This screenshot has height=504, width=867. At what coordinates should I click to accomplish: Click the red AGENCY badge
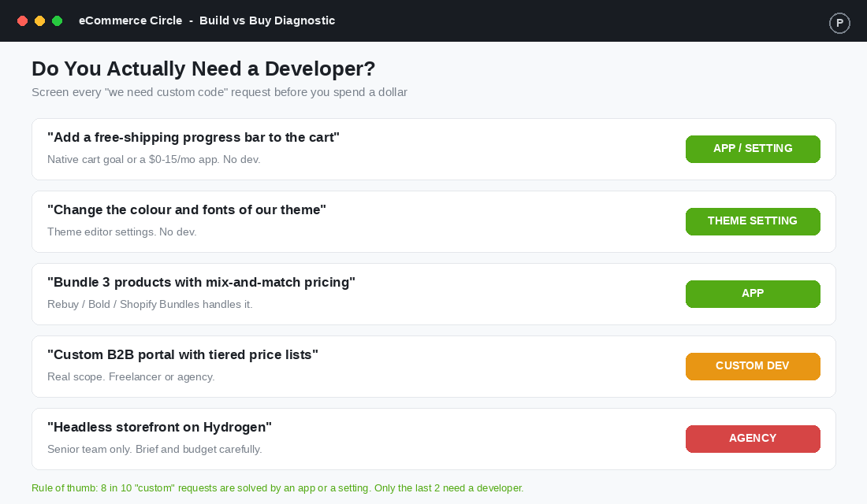753,439
